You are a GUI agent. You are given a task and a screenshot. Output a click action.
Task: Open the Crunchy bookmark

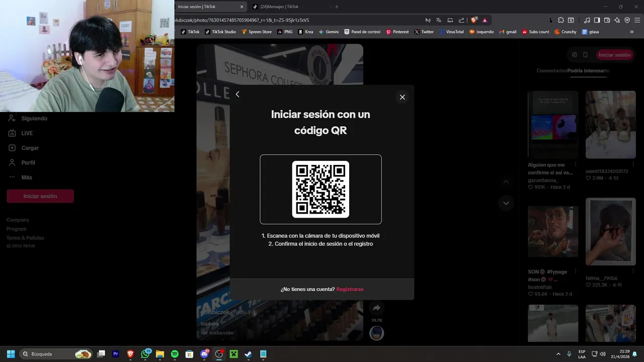pyautogui.click(x=566, y=32)
